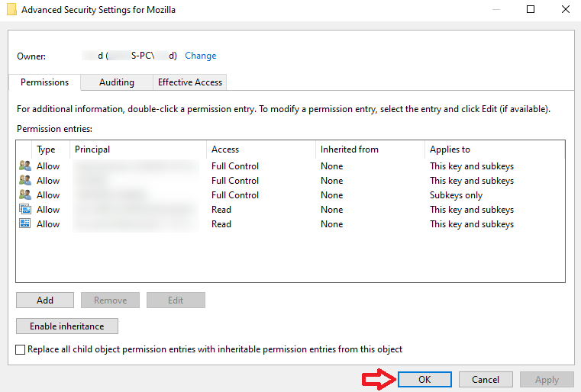Click the package icon of the last Read entry
The height and width of the screenshot is (392, 581).
[x=24, y=224]
